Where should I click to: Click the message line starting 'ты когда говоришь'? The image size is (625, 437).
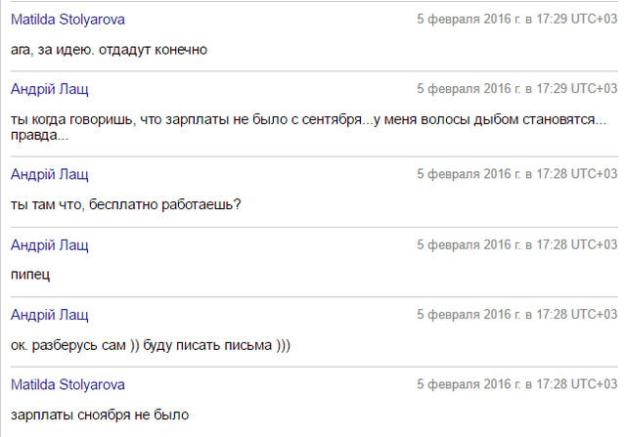coord(308,120)
